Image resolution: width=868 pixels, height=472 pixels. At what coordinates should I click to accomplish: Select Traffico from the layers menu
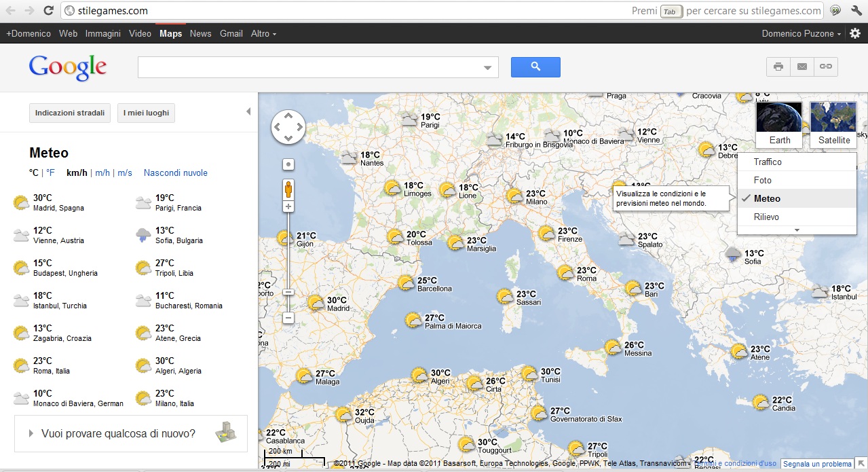[x=768, y=162]
